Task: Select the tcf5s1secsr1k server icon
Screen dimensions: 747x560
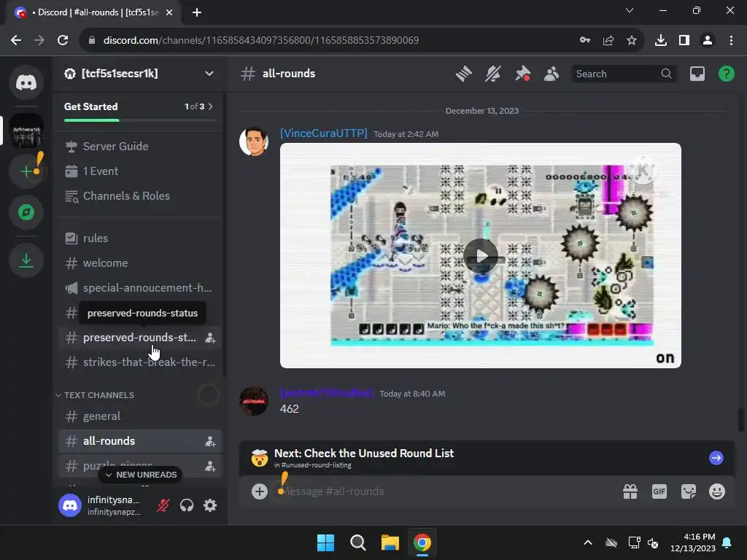Action: coord(26,130)
